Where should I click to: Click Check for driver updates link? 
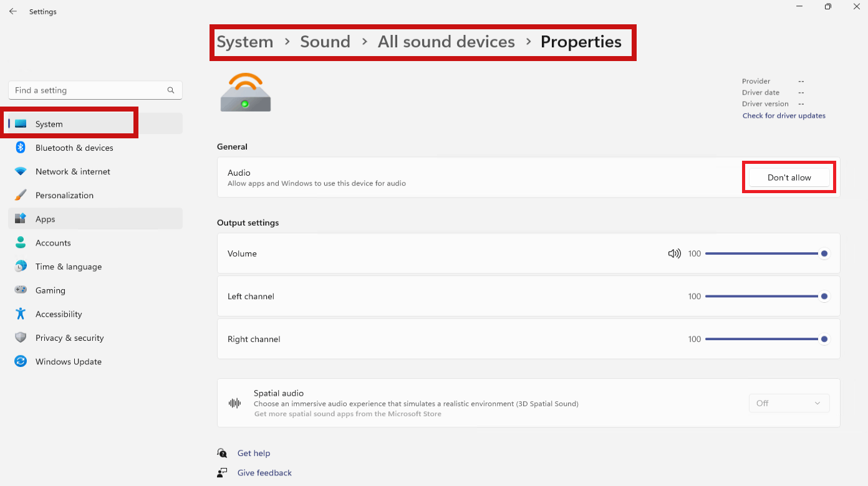pyautogui.click(x=784, y=115)
